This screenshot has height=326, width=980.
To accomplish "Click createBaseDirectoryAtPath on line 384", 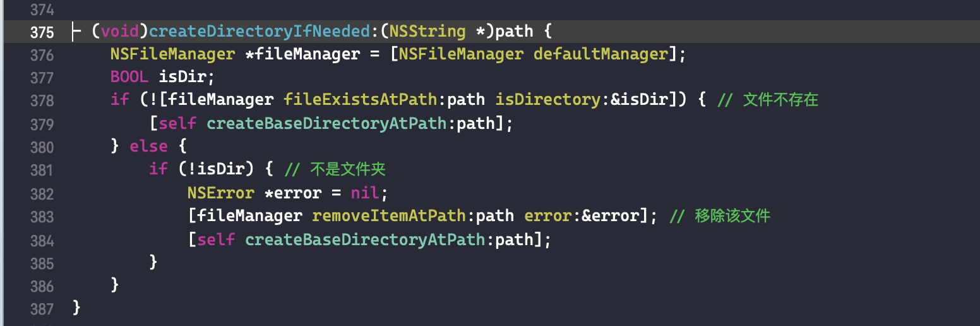I will coord(365,239).
